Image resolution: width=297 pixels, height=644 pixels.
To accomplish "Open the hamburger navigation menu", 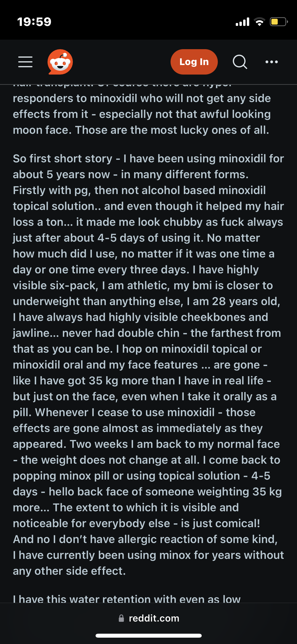I will [25, 62].
